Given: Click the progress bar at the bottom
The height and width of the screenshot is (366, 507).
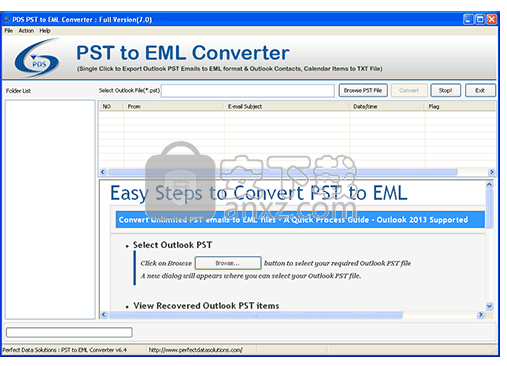Looking at the screenshot, I should coord(69,332).
